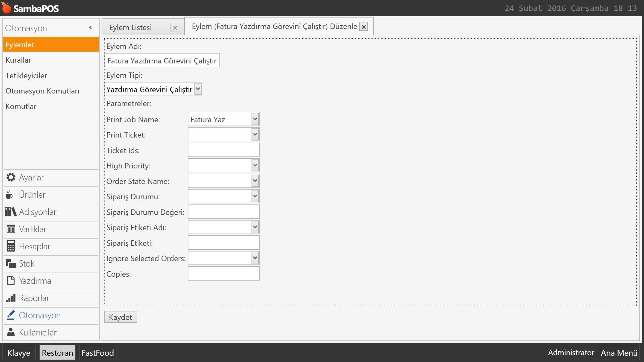Click the Sipariş Etiketi input field
The image size is (644, 362).
pyautogui.click(x=224, y=243)
